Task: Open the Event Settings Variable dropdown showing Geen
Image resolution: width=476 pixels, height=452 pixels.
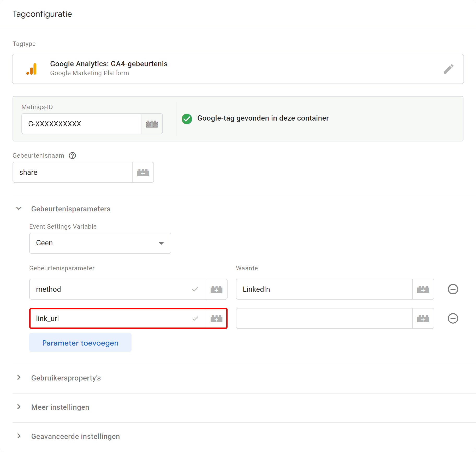Action: (x=100, y=243)
